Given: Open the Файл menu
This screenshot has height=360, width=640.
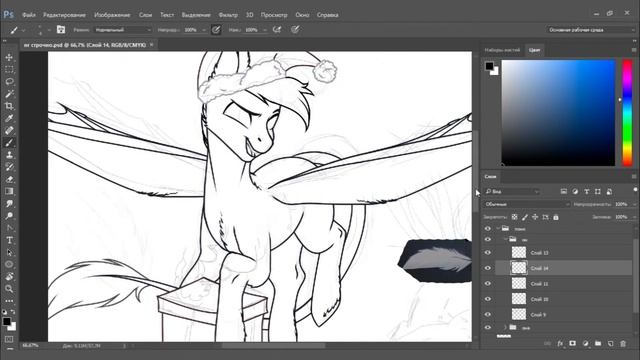Looking at the screenshot, I should 29,15.
